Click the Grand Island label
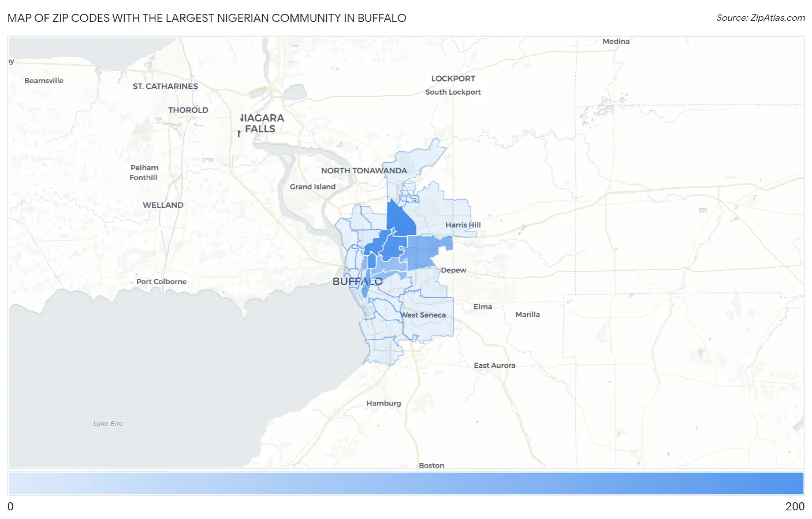Image resolution: width=812 pixels, height=519 pixels. (312, 186)
